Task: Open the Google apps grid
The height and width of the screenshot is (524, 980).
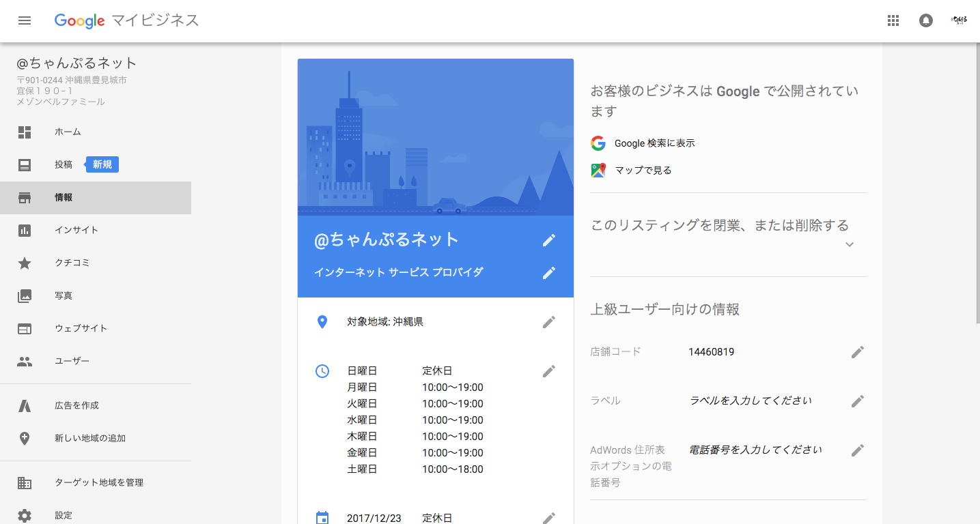Action: pos(893,20)
